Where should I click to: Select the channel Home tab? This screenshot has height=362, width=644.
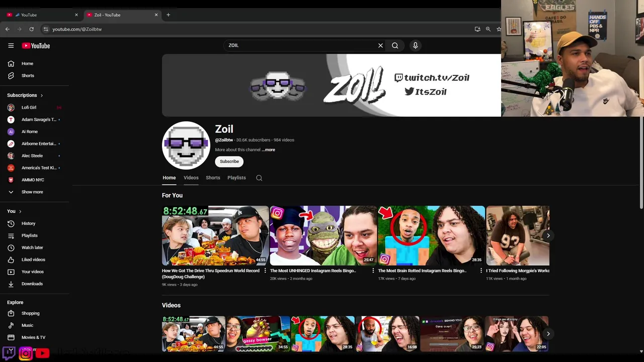click(x=169, y=177)
